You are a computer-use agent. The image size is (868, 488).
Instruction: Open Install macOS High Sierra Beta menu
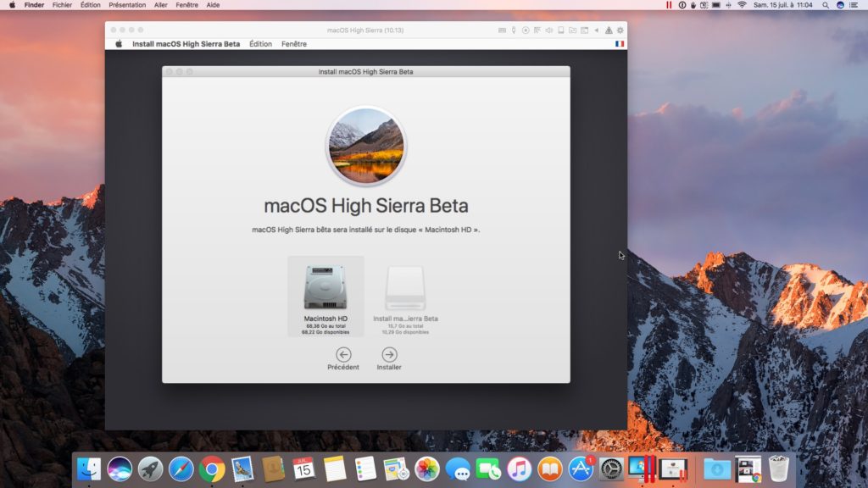[186, 44]
